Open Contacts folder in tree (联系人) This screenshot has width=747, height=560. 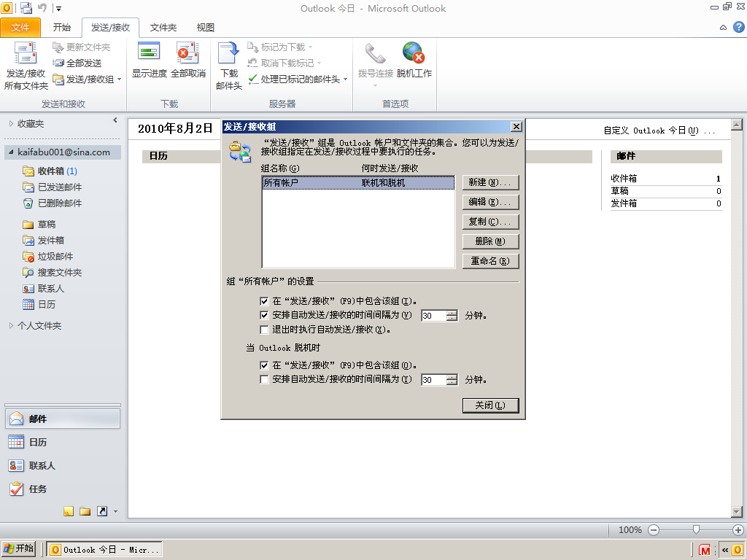43,289
